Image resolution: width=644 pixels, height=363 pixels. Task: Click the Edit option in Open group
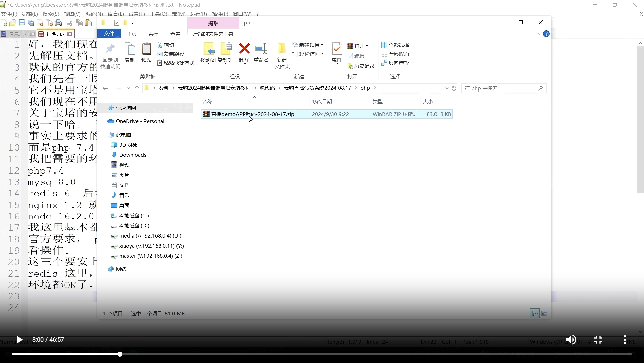tap(356, 56)
